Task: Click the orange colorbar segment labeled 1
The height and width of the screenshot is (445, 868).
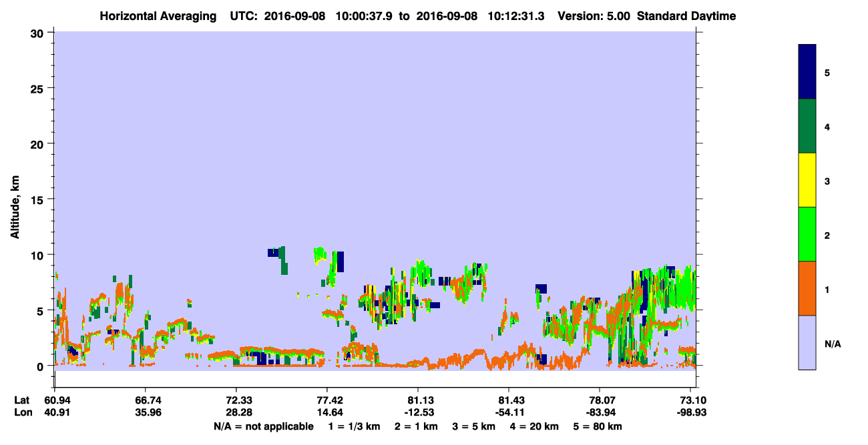Action: [x=807, y=288]
